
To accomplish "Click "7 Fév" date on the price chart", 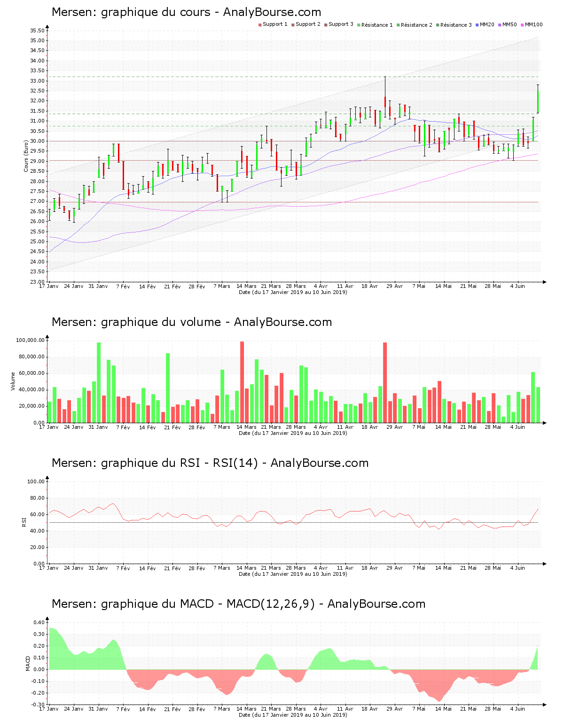I will (123, 286).
